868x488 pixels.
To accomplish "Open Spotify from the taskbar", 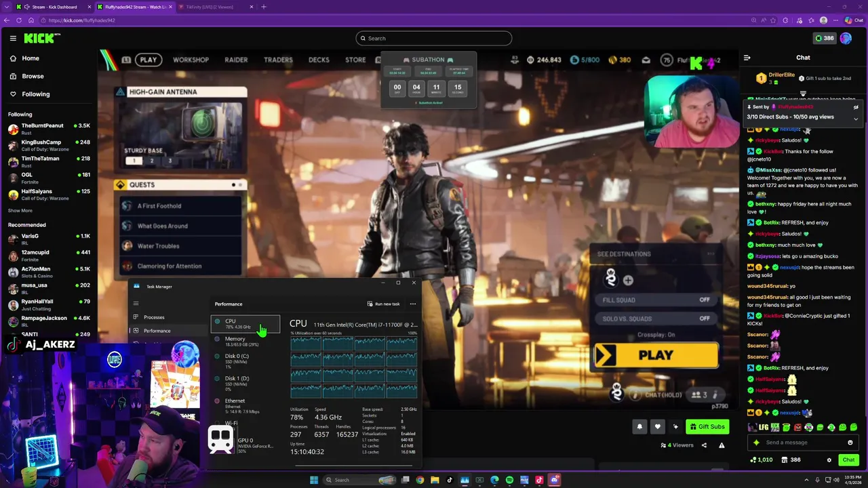I will 509,480.
